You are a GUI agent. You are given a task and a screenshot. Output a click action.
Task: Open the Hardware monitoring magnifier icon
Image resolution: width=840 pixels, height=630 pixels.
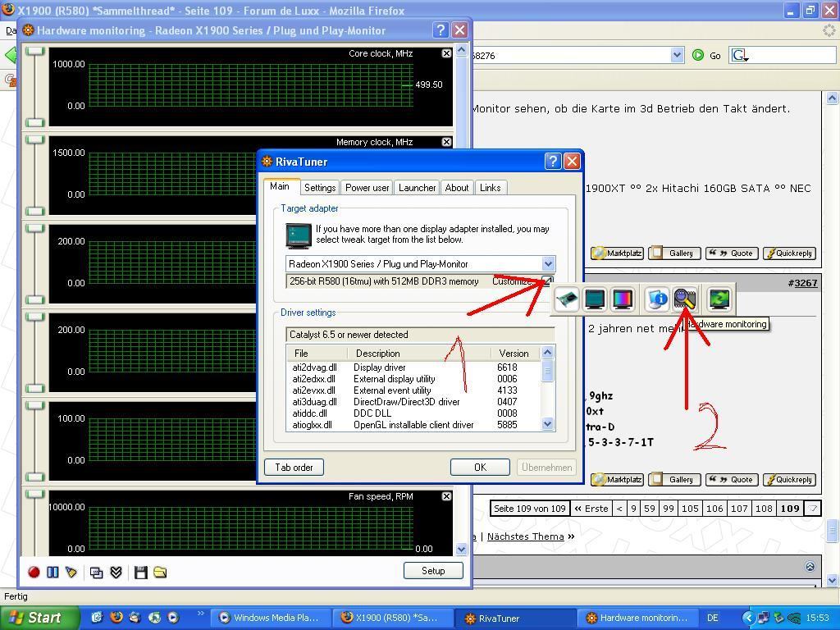(x=685, y=299)
